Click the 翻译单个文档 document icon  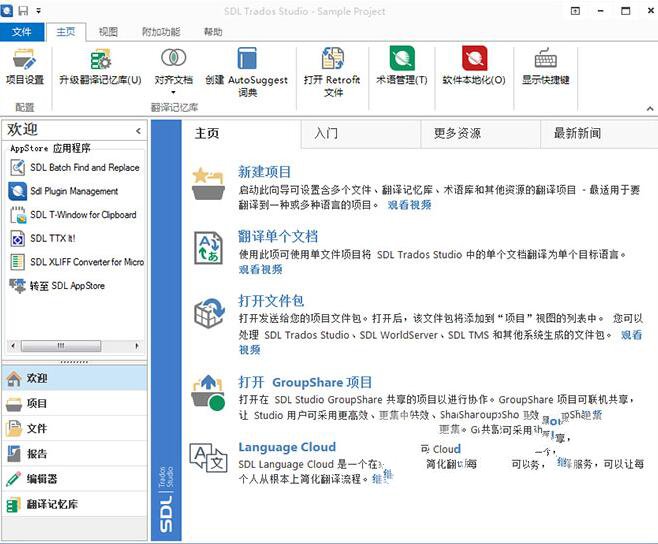coord(208,248)
